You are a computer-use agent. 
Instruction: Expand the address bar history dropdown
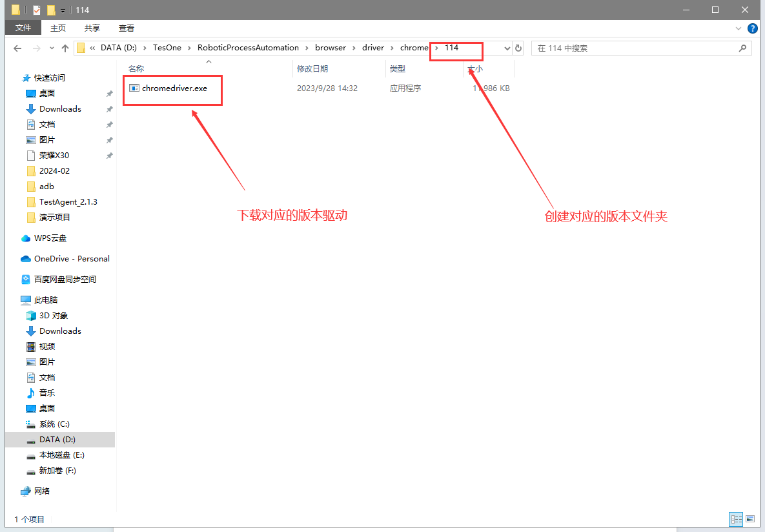[x=507, y=48]
